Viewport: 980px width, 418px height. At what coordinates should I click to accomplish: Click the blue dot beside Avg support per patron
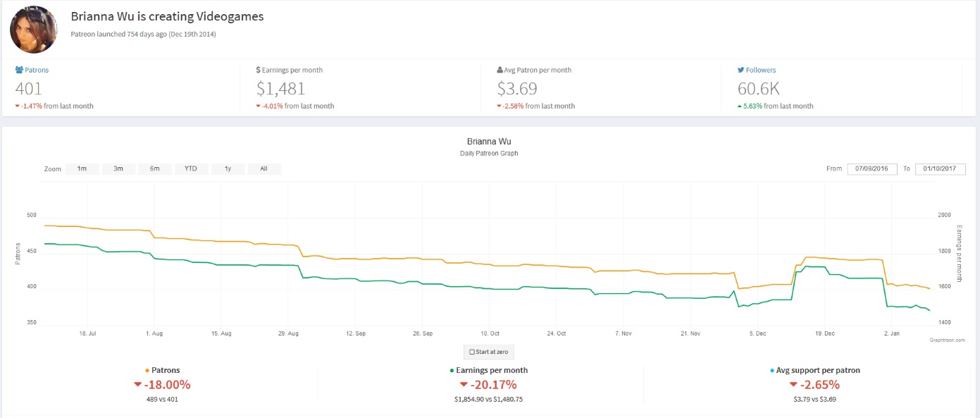pos(773,371)
